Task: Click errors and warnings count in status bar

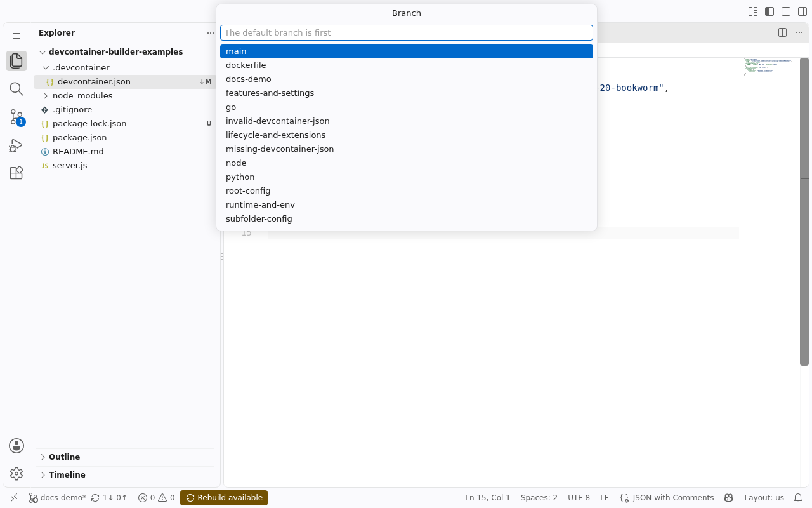Action: point(156,498)
